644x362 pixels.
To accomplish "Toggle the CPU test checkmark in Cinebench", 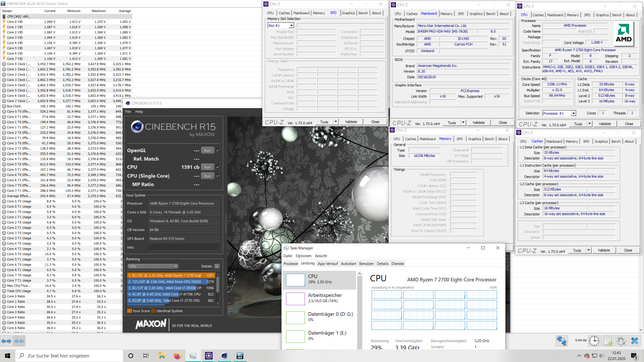I will (218, 167).
